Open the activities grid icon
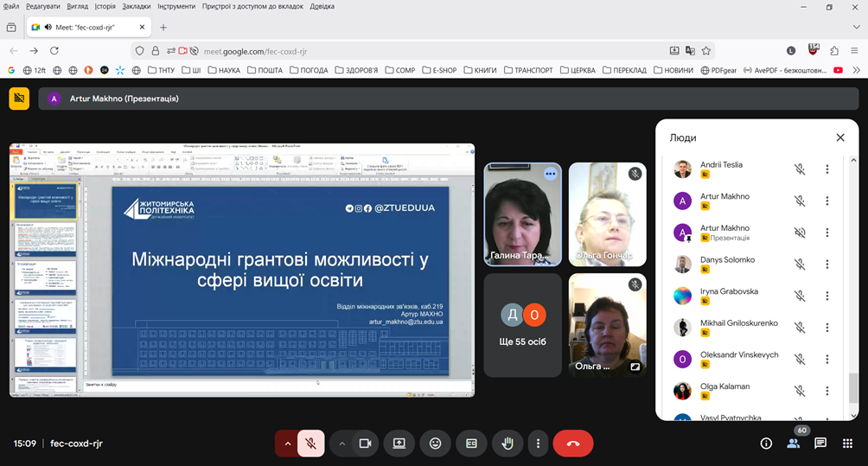 (x=847, y=444)
